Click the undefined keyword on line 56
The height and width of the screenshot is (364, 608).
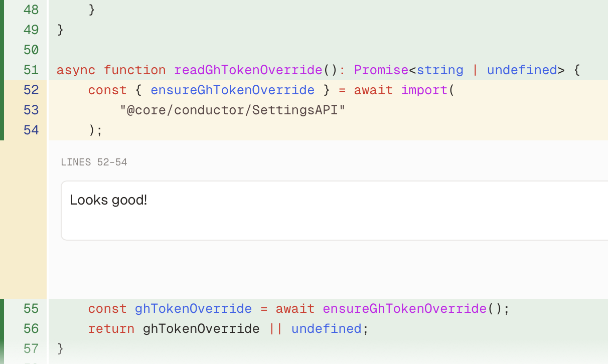[327, 328]
